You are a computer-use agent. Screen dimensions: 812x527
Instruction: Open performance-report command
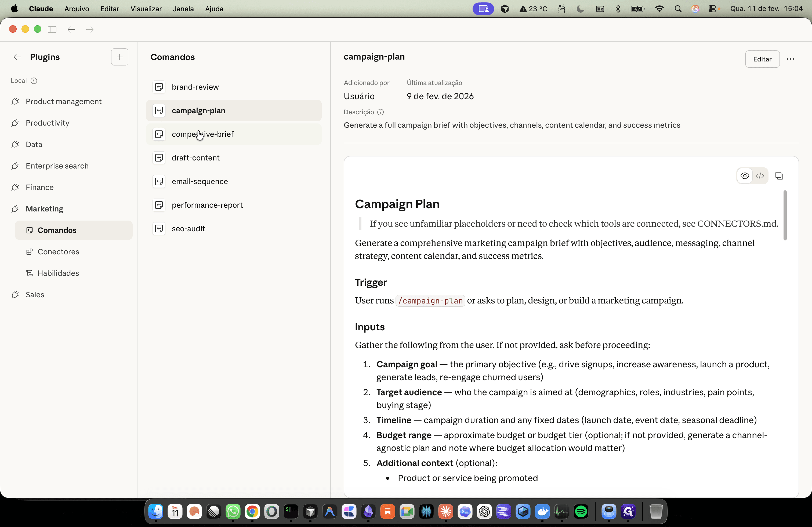pos(234,205)
